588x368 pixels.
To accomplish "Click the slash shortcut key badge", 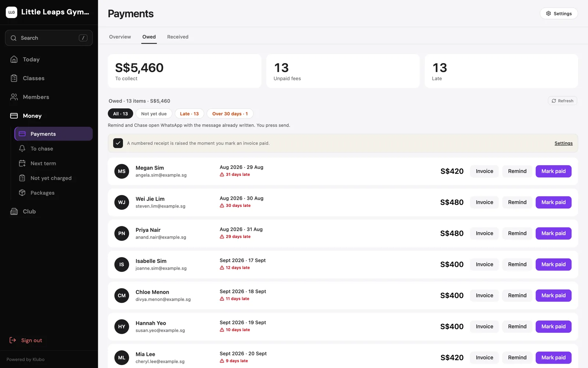I will point(83,38).
